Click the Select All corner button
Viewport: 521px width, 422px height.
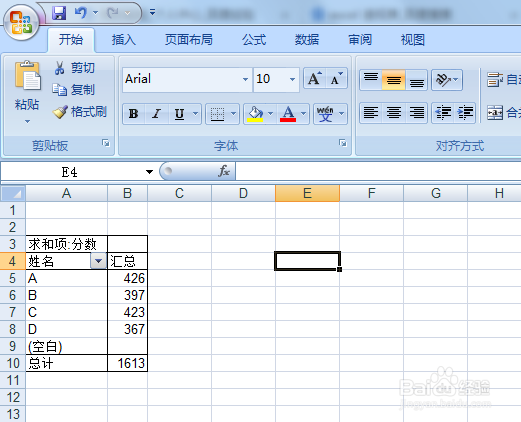(13, 193)
